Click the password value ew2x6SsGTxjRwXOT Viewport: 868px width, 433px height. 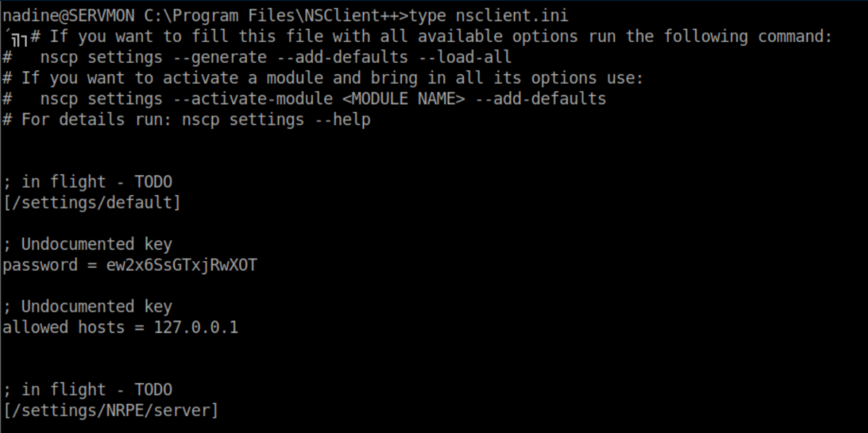182,265
